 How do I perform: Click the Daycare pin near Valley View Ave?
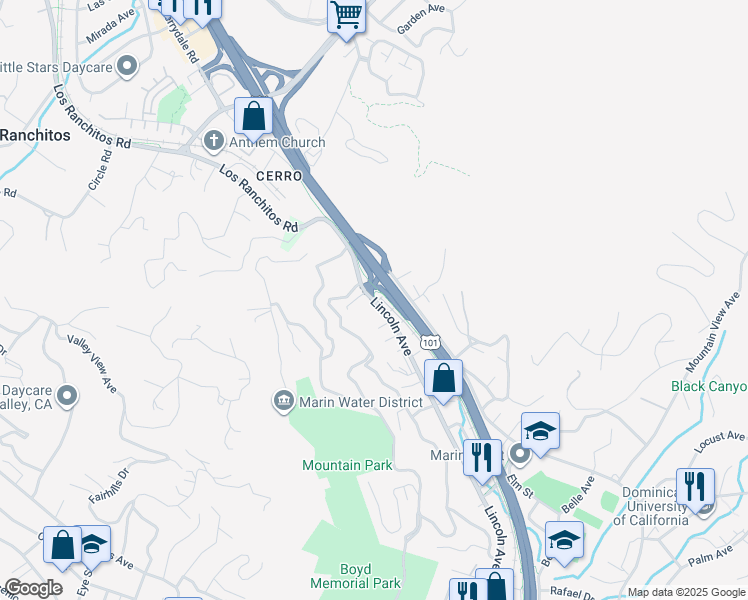click(67, 396)
